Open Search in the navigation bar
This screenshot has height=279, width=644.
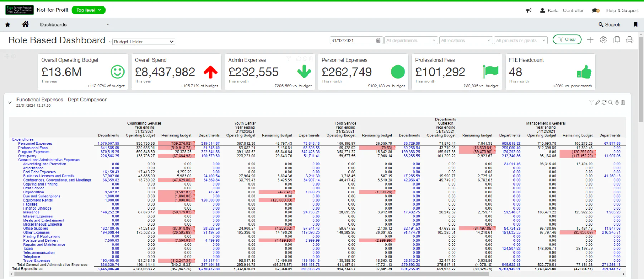tap(609, 24)
